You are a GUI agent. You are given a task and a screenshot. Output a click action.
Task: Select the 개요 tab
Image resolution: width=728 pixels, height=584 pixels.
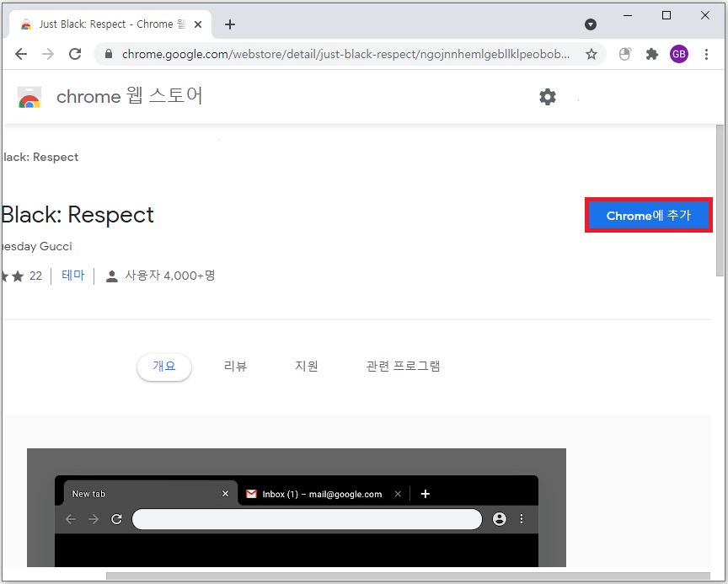pyautogui.click(x=164, y=367)
